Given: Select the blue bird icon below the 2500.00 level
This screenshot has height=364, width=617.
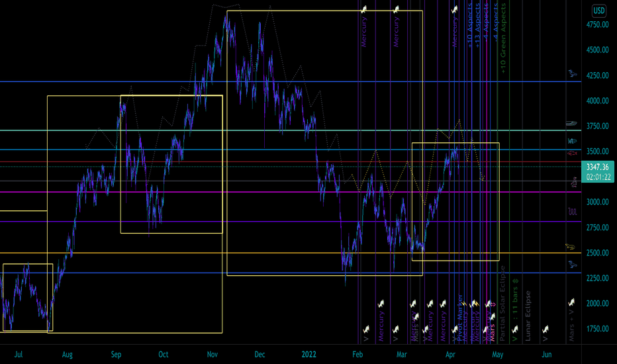Looking at the screenshot, I should [573, 264].
